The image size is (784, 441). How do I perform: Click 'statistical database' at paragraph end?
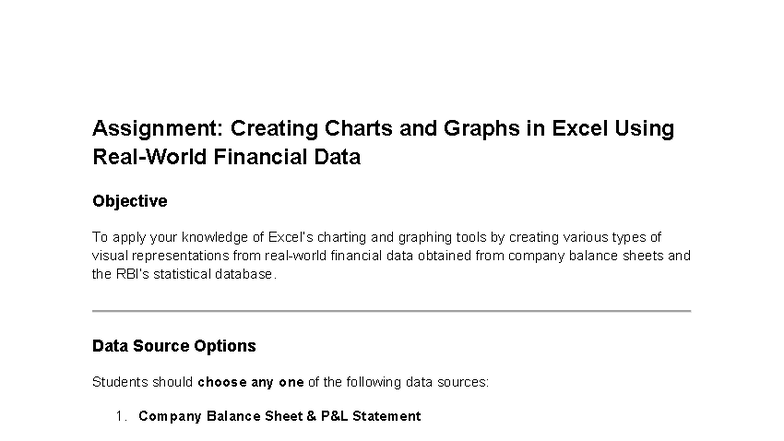click(x=213, y=274)
